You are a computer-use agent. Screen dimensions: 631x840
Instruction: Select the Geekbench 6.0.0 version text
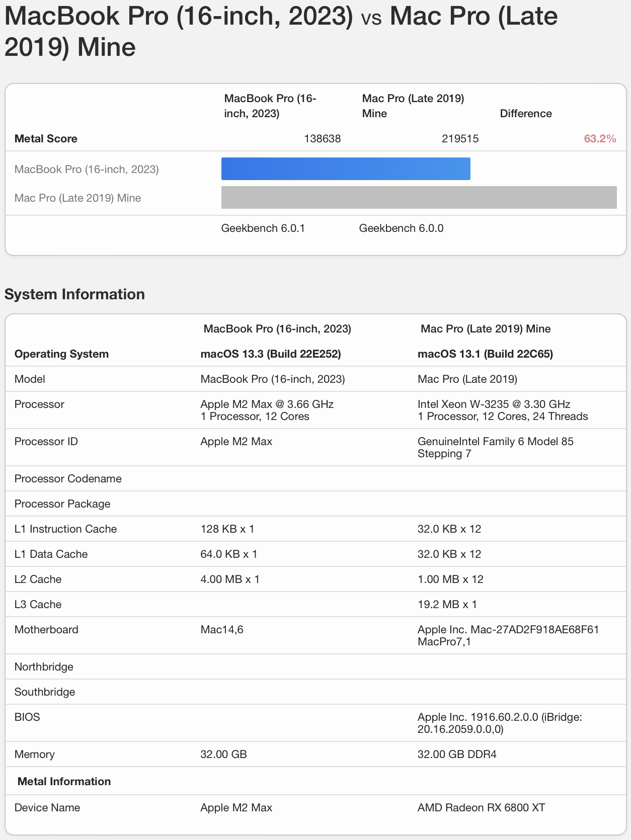coord(401,228)
